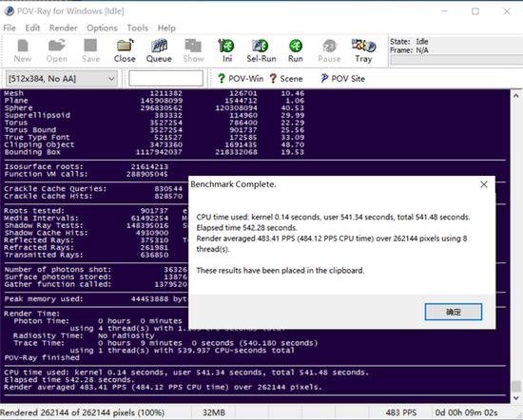Open the Render menu
Viewport: 523px width, 420px height.
(63, 28)
